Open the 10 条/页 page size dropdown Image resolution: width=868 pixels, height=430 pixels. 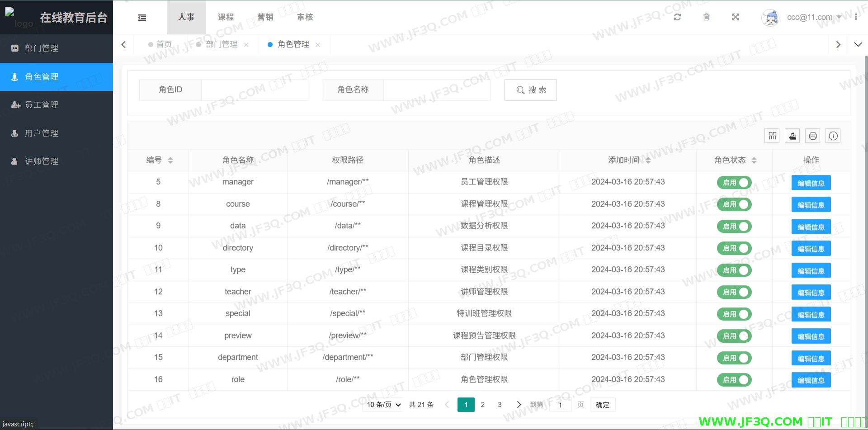(383, 405)
